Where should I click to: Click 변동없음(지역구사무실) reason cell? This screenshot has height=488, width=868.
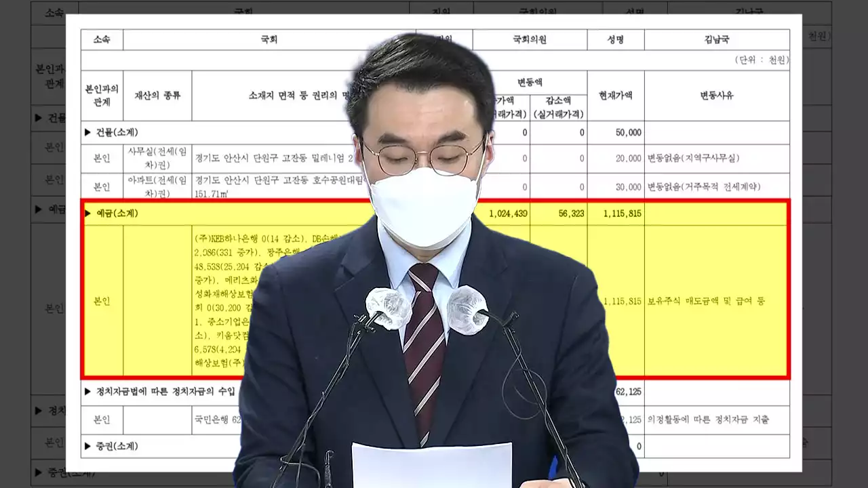(694, 158)
